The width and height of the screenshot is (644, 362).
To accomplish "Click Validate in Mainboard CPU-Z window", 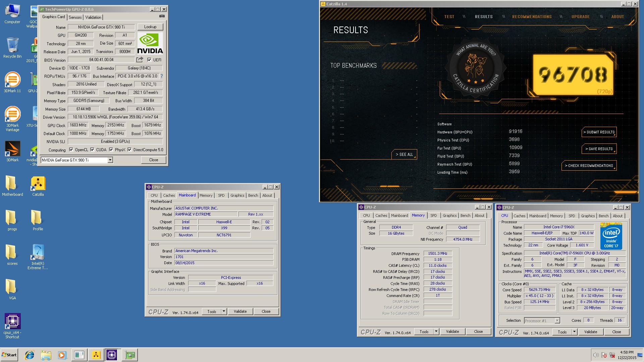I will tap(240, 311).
